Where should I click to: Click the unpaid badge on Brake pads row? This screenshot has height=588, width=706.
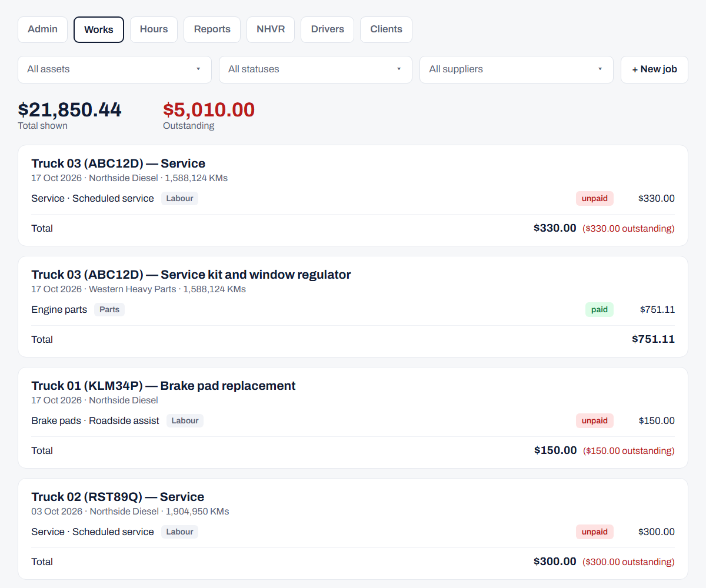pos(595,421)
